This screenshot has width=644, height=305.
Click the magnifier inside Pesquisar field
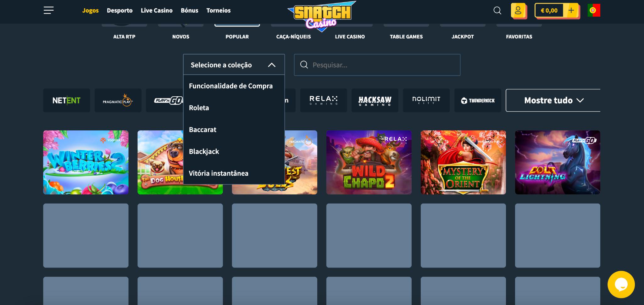(304, 65)
